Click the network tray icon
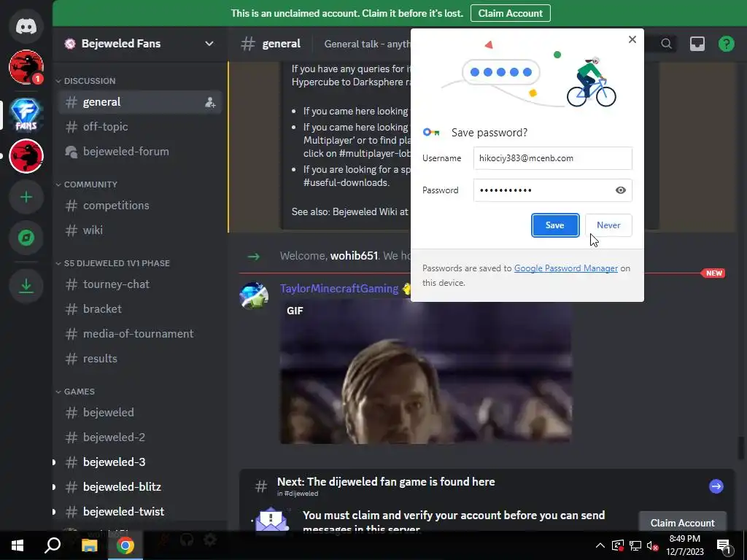 [635, 545]
